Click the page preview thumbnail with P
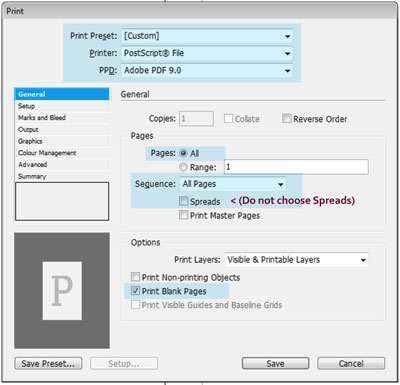 point(62,291)
